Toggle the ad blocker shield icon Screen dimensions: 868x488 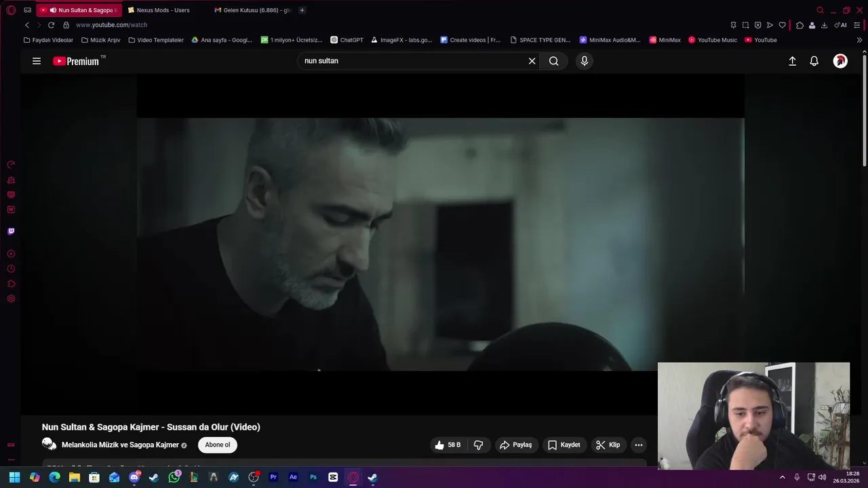click(x=757, y=25)
